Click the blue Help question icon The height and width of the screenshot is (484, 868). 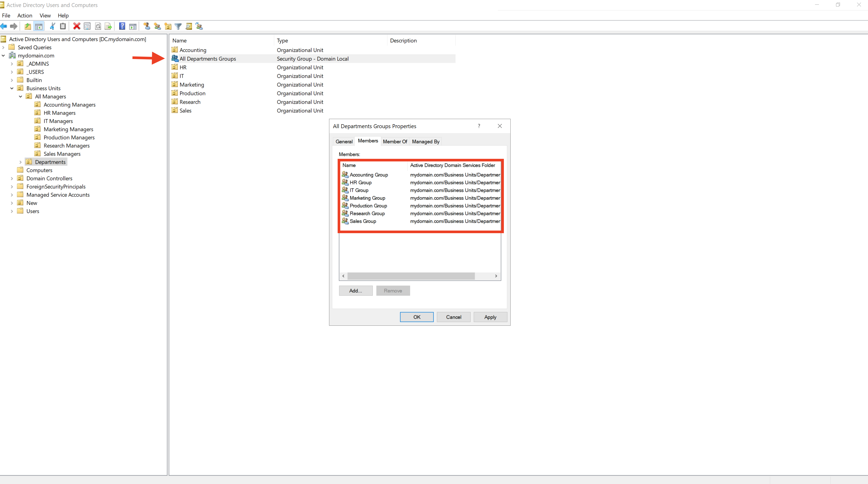pyautogui.click(x=122, y=26)
